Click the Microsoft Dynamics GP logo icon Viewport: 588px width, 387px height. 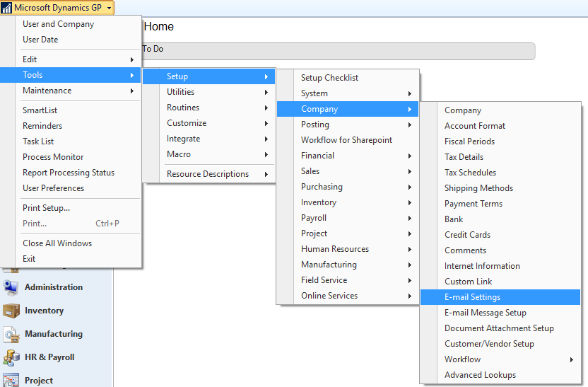(6, 8)
